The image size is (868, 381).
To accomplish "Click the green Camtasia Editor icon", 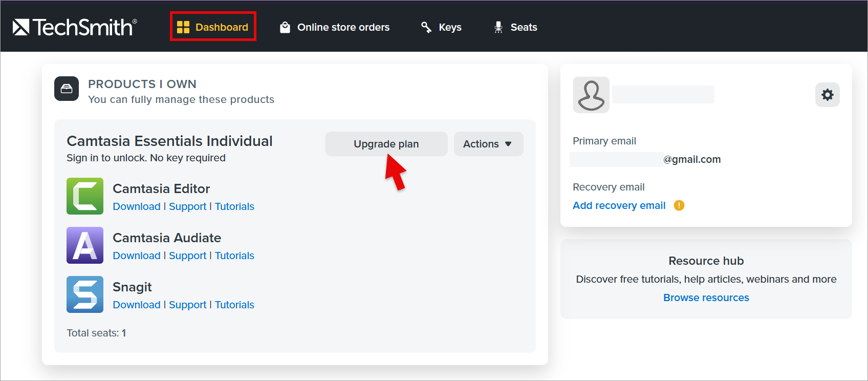I will point(85,196).
